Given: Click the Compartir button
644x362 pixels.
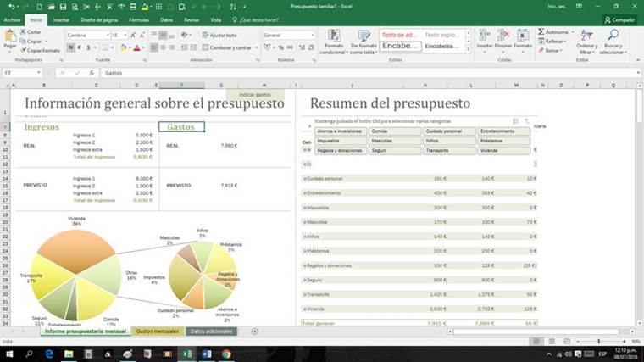Looking at the screenshot, I should tap(619, 19).
